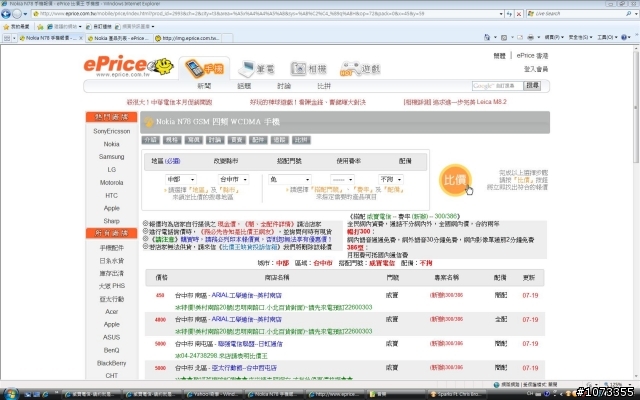The height and width of the screenshot is (400, 640).
Task: Open the address bar history dropdown arrow
Action: point(501,14)
